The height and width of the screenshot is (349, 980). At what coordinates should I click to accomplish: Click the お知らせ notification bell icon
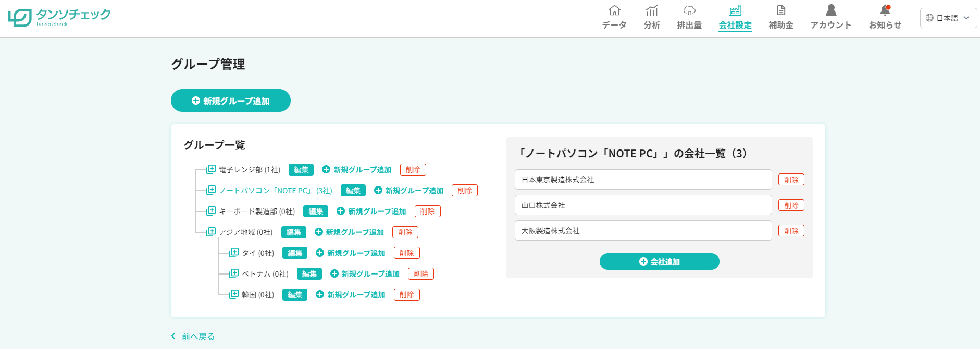tap(885, 10)
